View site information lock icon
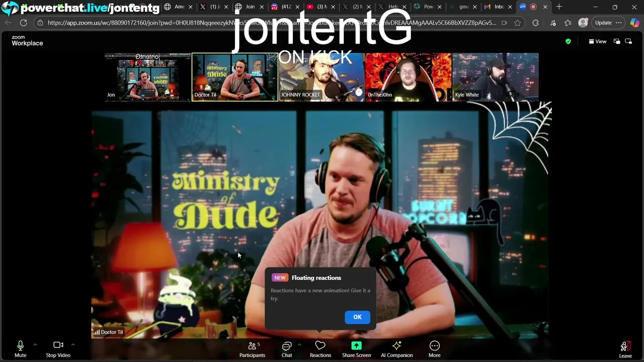Screen dimensions: 644x362 coord(40,23)
